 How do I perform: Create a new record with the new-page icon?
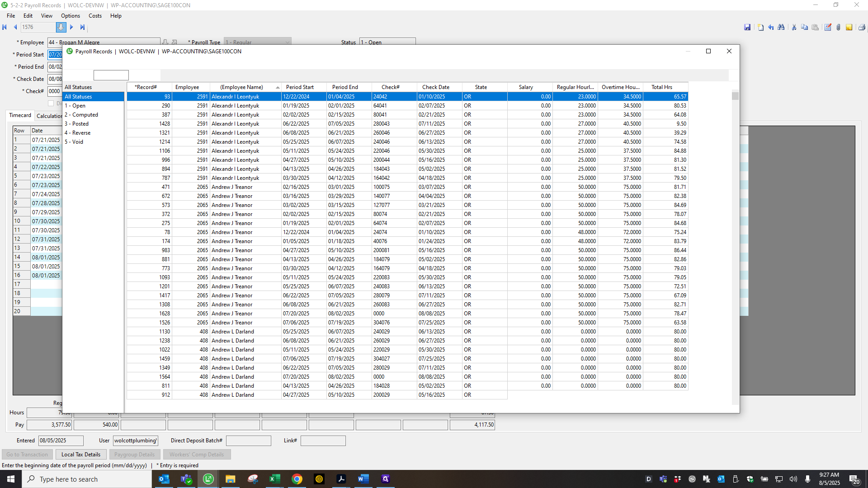(760, 27)
